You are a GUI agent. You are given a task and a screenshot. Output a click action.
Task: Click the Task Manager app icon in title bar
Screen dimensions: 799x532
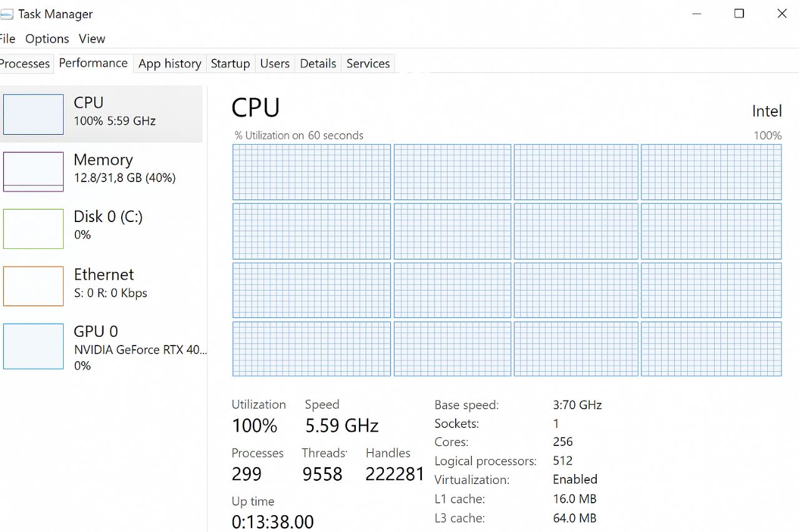coord(6,14)
